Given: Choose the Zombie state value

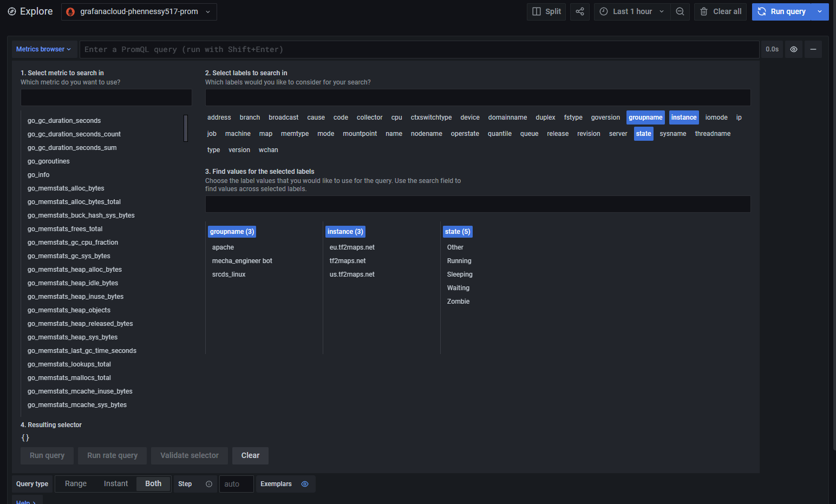Looking at the screenshot, I should coord(458,302).
